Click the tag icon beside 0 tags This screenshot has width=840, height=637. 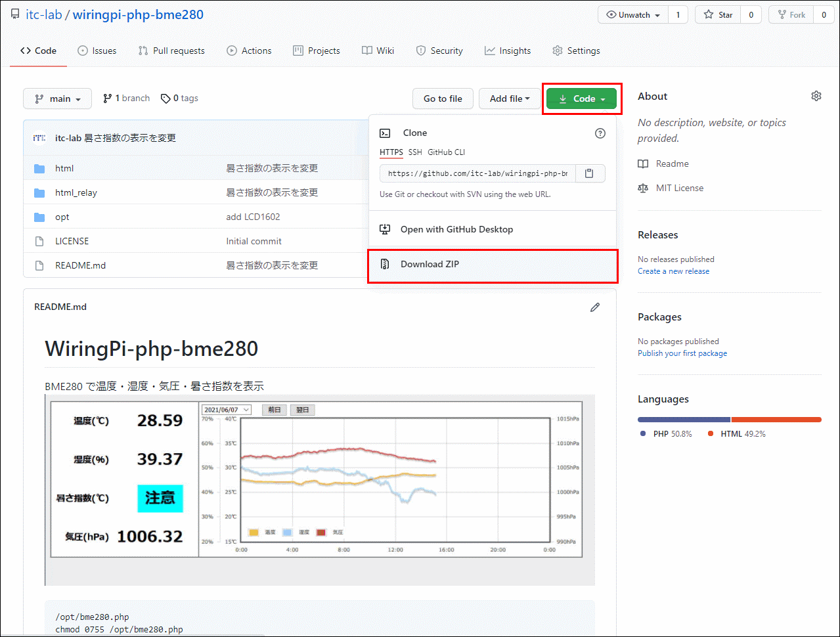166,99
